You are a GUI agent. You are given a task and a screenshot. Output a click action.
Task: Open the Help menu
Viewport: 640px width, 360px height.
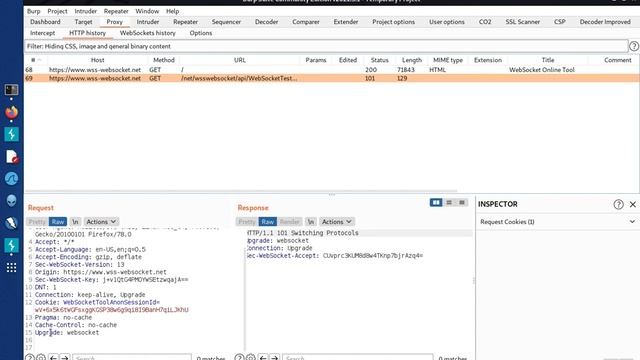[x=172, y=11]
